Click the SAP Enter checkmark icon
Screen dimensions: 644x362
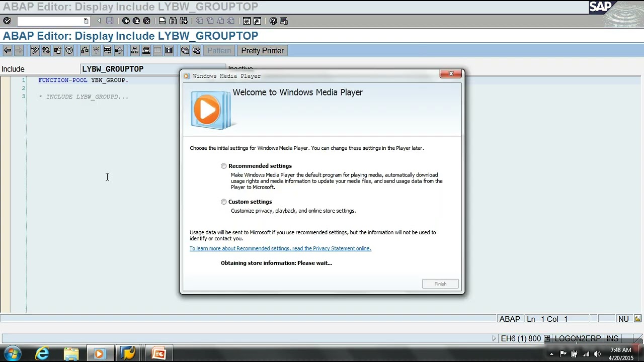[x=7, y=21]
